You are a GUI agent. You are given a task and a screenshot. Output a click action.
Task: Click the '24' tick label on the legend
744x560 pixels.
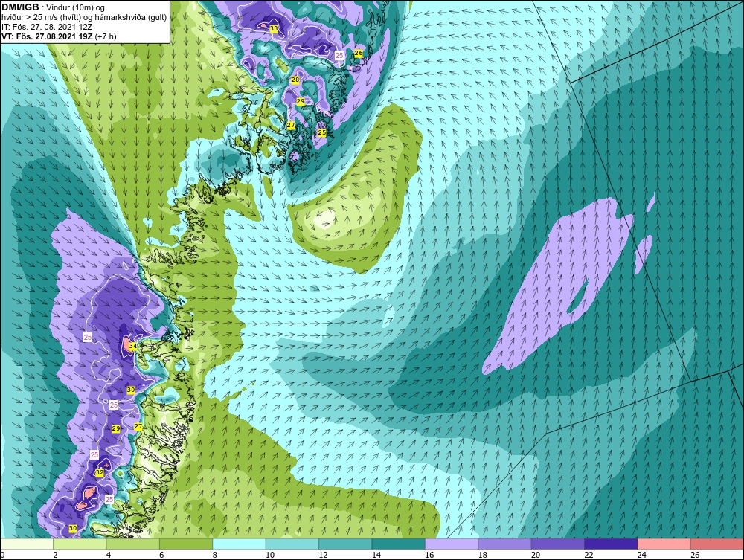tap(642, 556)
